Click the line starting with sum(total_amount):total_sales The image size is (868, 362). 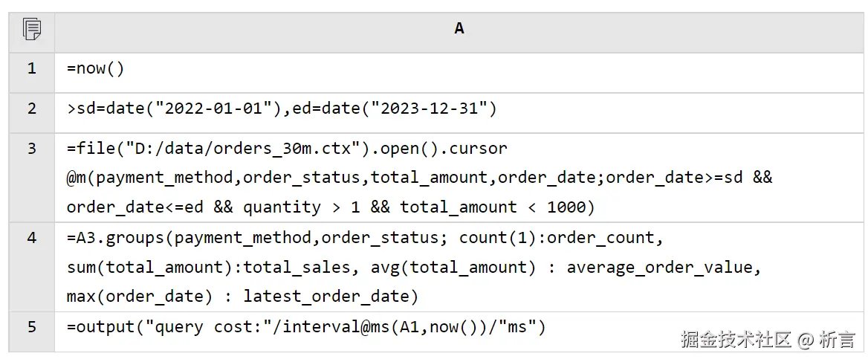(x=414, y=267)
